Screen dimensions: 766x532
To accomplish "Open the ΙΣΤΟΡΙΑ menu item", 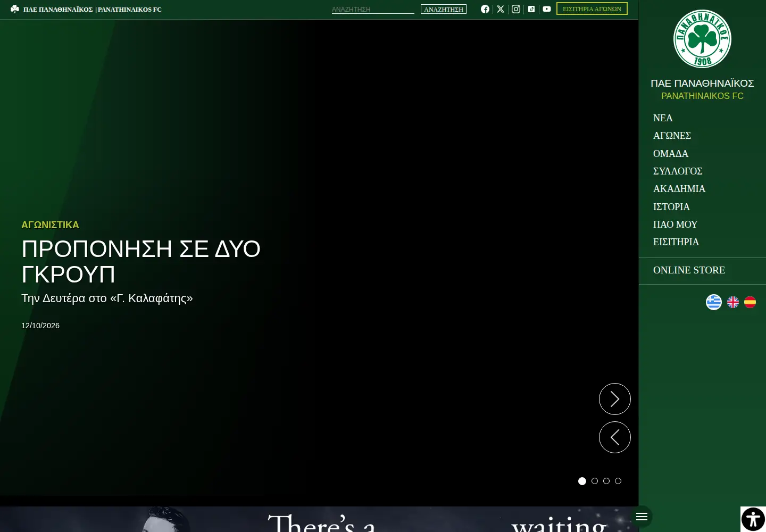I will click(671, 207).
